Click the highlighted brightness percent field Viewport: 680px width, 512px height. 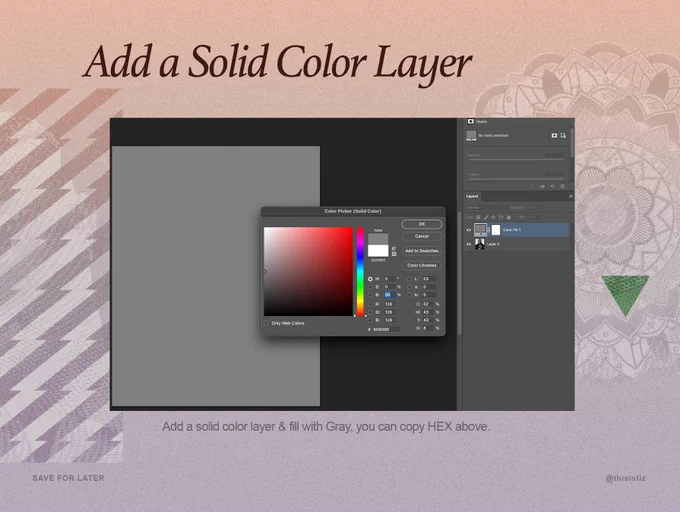click(x=389, y=295)
